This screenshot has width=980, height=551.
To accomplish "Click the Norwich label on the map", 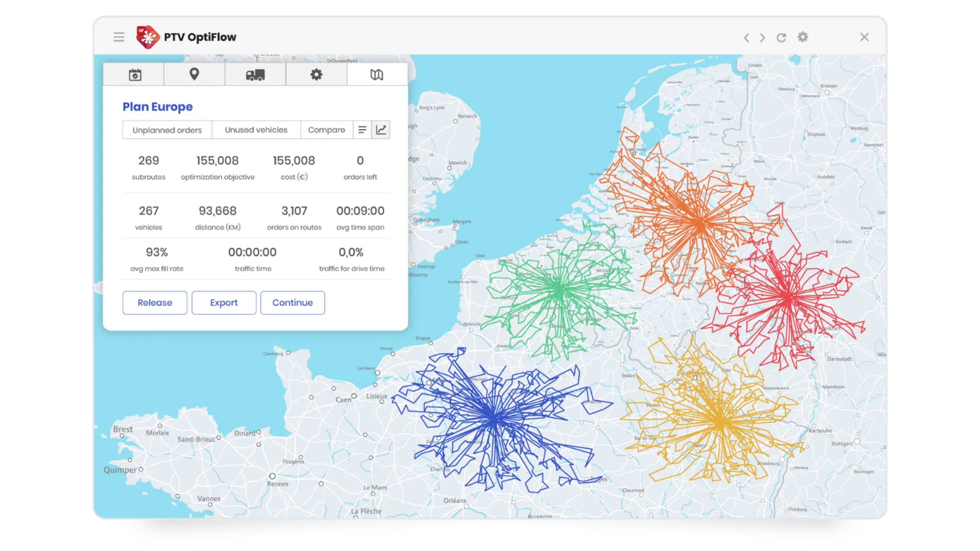I will coord(467,116).
